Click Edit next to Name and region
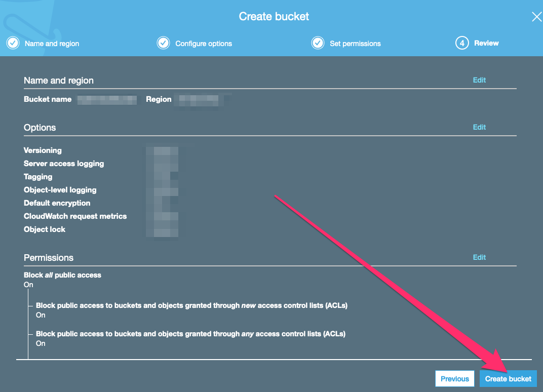The height and width of the screenshot is (392, 543). (479, 80)
